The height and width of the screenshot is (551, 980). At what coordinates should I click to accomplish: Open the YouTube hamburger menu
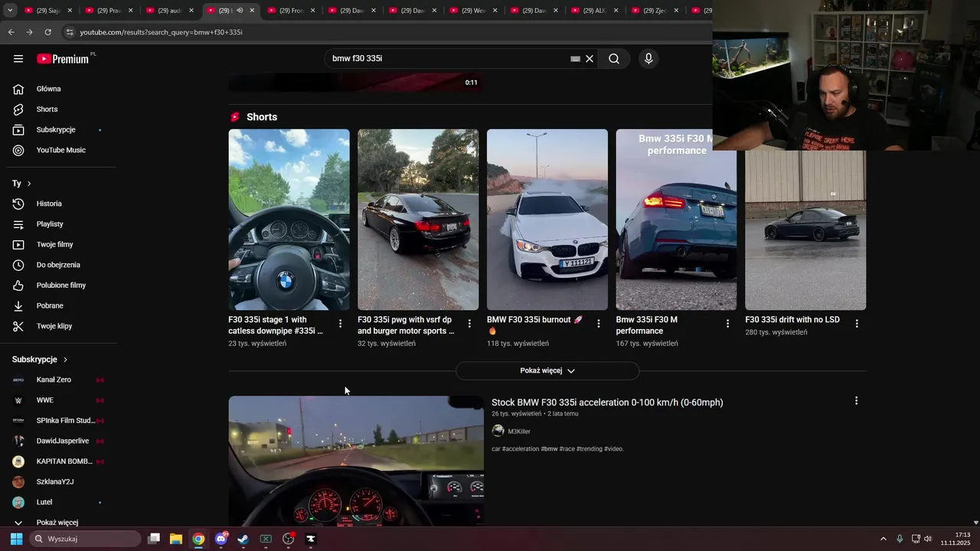point(18,59)
